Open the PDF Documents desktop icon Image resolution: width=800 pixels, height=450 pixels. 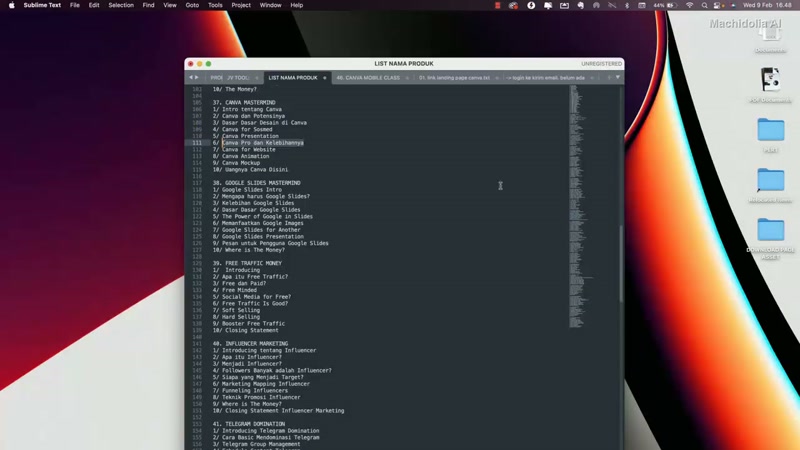pyautogui.click(x=770, y=85)
